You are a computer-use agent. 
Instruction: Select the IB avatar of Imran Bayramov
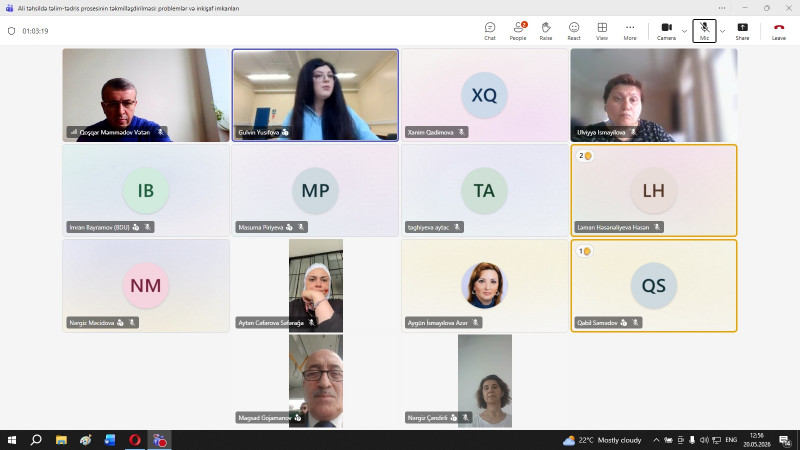[x=146, y=190]
